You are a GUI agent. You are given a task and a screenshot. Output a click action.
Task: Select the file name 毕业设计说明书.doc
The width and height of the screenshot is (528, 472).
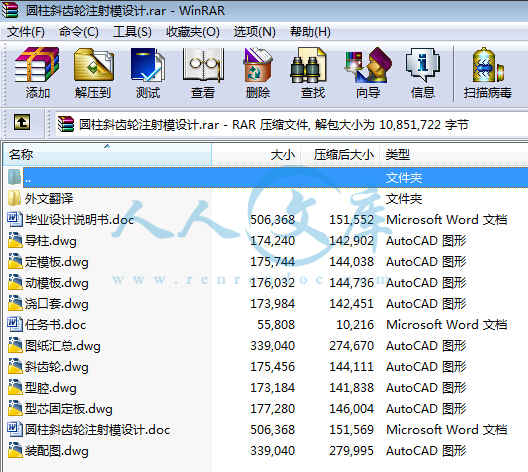(79, 220)
